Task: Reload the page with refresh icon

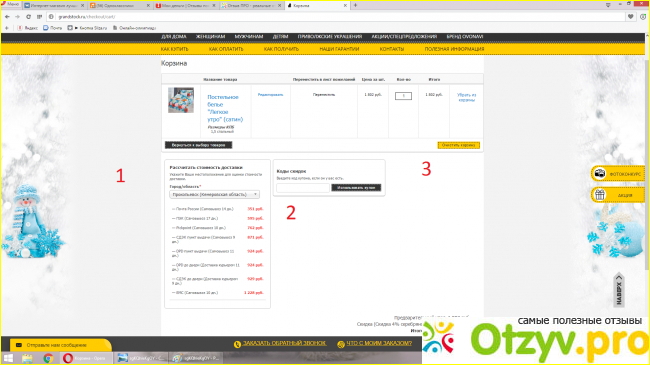Action: click(28, 17)
